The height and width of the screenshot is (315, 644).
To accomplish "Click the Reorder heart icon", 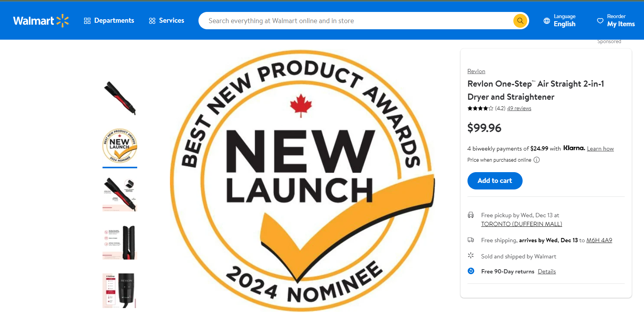I will click(600, 21).
